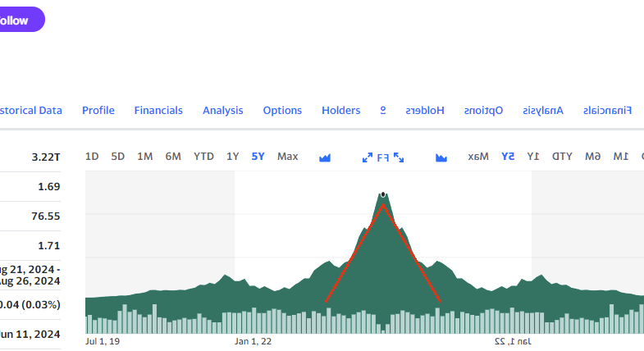
Task: Open the Historical Data tab
Action: [x=31, y=111]
